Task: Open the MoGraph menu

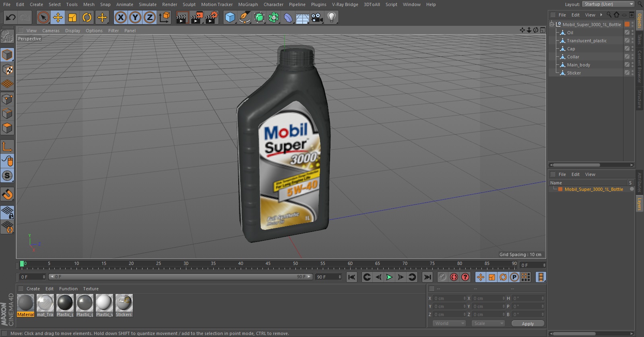Action: 248,4
